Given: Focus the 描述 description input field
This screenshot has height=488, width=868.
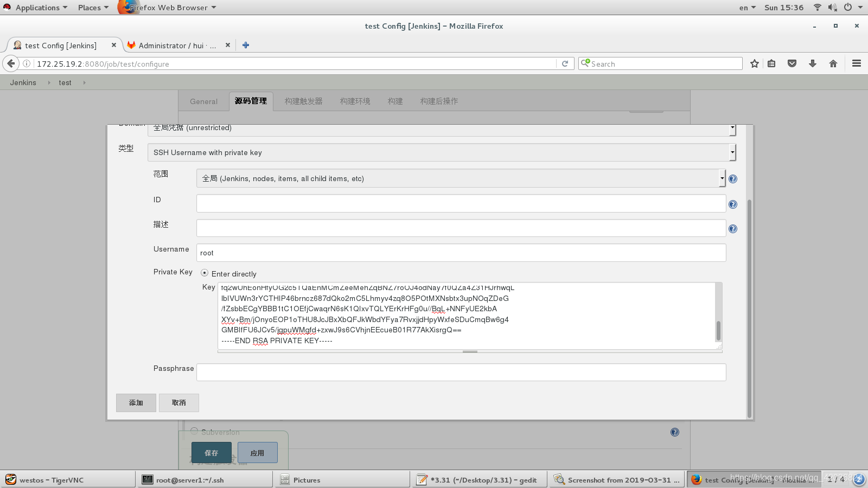Looking at the screenshot, I should [x=461, y=228].
